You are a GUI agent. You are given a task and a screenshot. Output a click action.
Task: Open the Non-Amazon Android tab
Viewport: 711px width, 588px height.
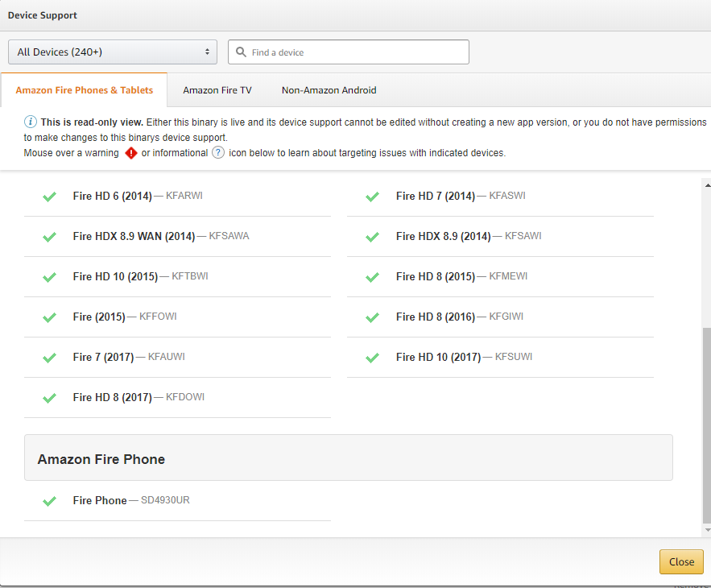click(329, 90)
